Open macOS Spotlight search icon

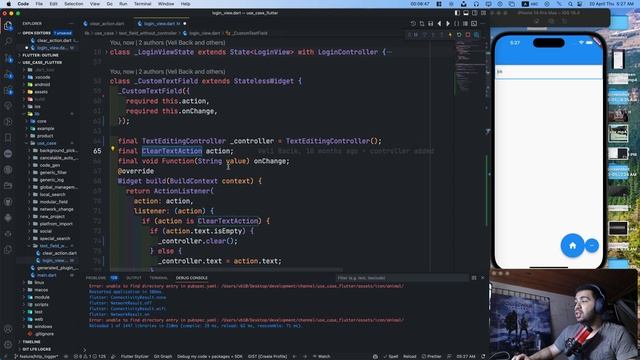click(x=570, y=4)
